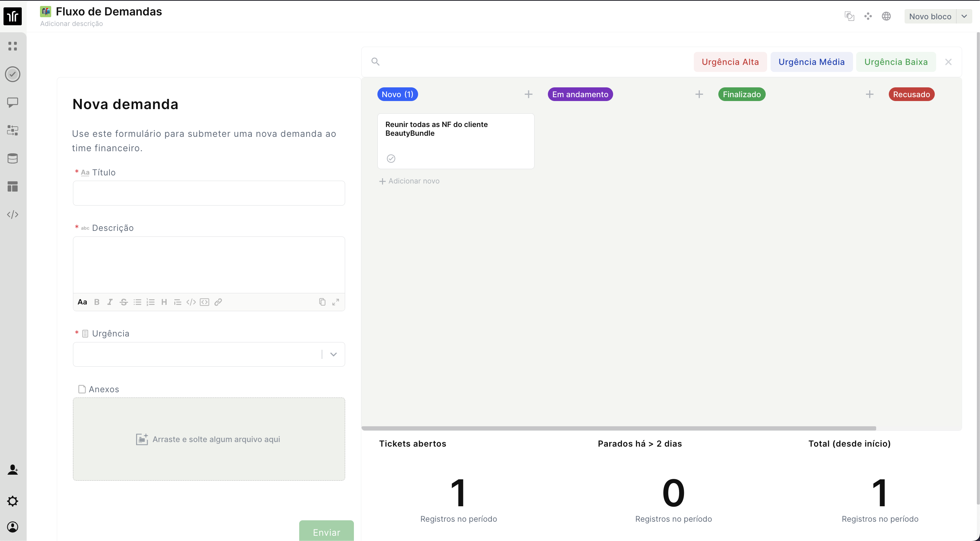This screenshot has height=541, width=980.
Task: Open the database icon in sidebar
Action: [x=13, y=159]
